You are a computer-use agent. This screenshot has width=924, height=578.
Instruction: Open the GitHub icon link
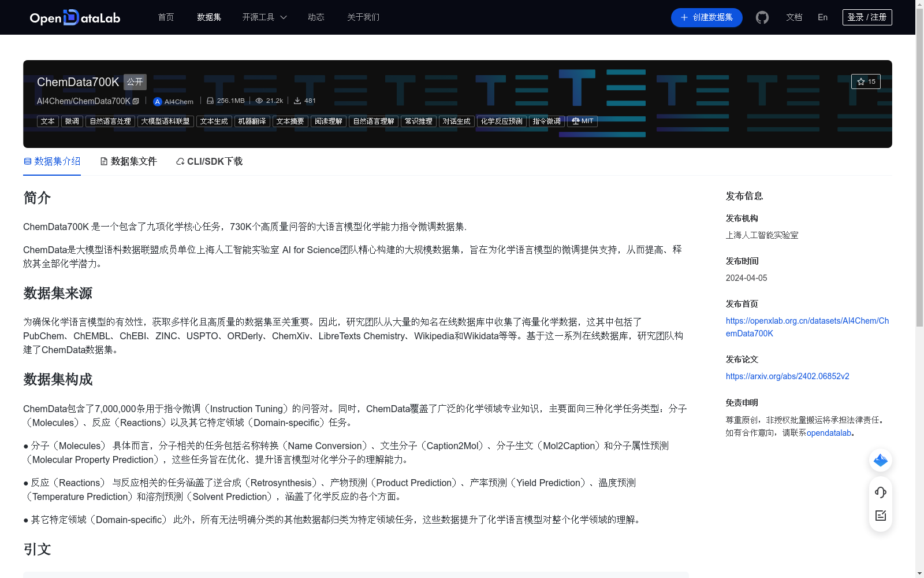(762, 17)
